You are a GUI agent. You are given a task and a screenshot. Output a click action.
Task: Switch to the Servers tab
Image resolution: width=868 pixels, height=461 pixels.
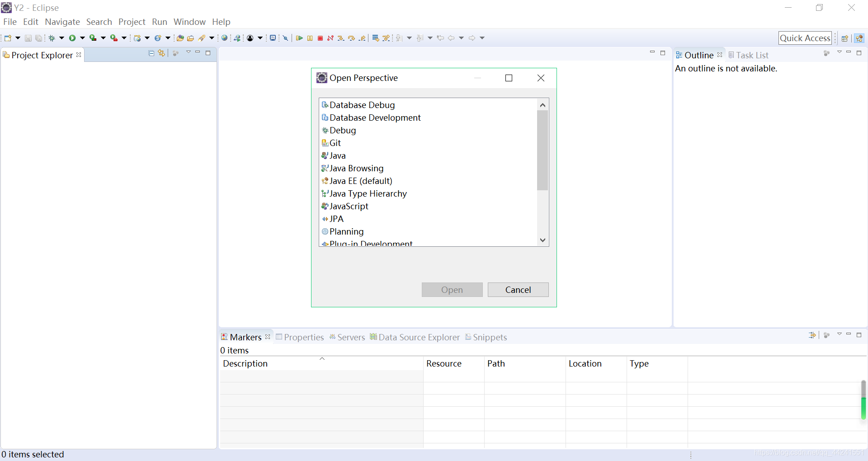click(x=347, y=337)
